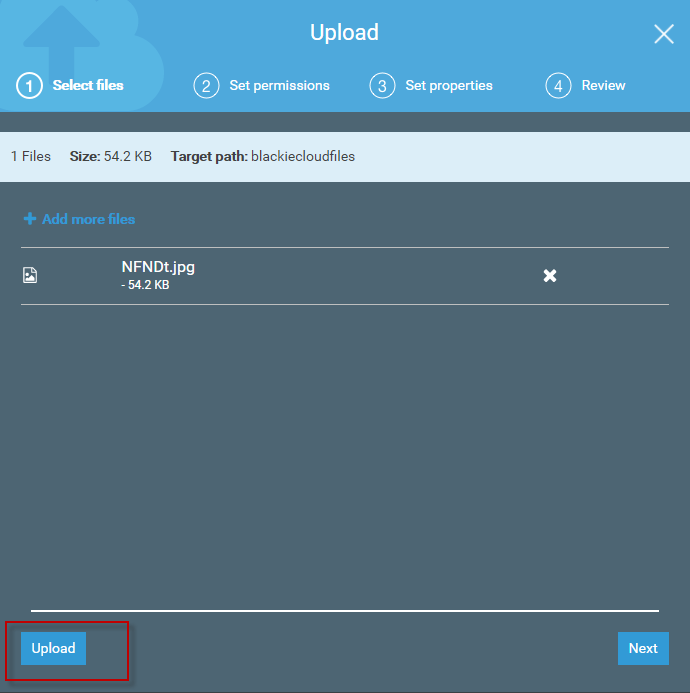This screenshot has width=690, height=693.
Task: Select the NFNDt.jpg file name
Action: [158, 267]
